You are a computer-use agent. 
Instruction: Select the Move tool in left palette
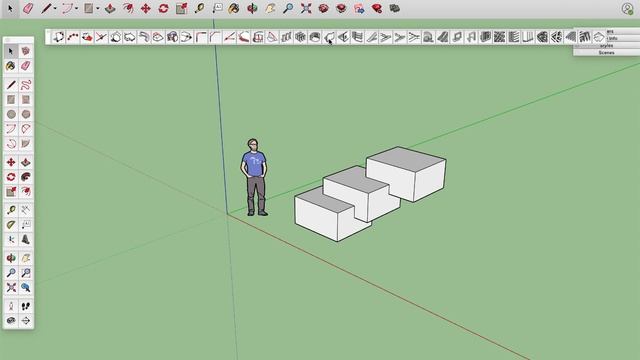tap(11, 162)
